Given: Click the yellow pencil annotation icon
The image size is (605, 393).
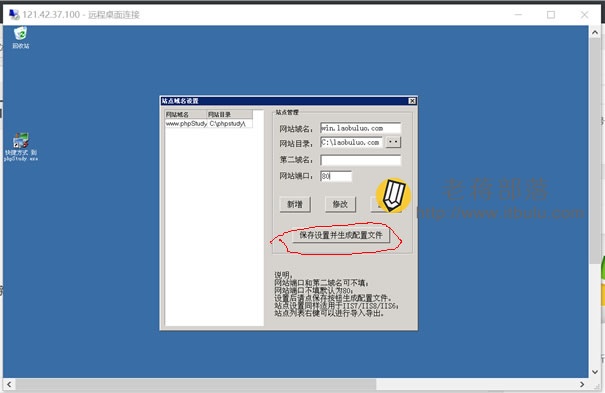Looking at the screenshot, I should tap(393, 195).
